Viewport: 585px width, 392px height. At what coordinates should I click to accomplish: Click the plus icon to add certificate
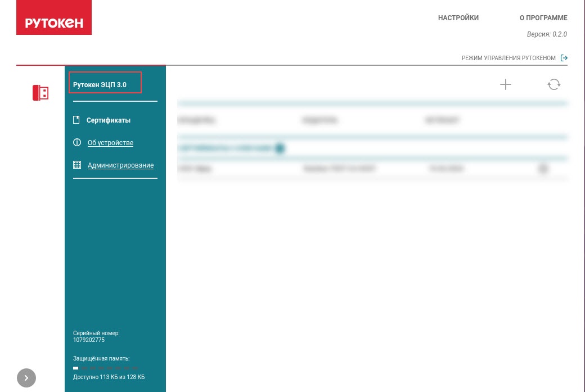click(506, 84)
